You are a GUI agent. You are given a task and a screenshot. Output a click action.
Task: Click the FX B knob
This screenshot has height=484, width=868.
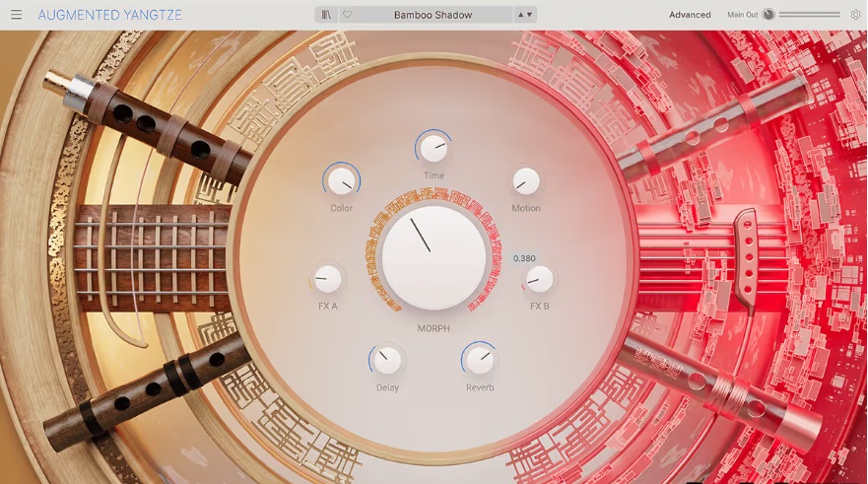(x=539, y=279)
